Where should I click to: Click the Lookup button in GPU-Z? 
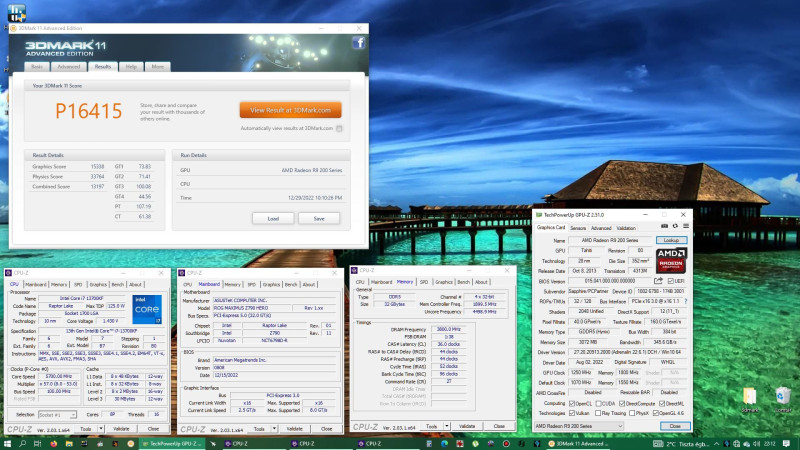click(x=671, y=240)
